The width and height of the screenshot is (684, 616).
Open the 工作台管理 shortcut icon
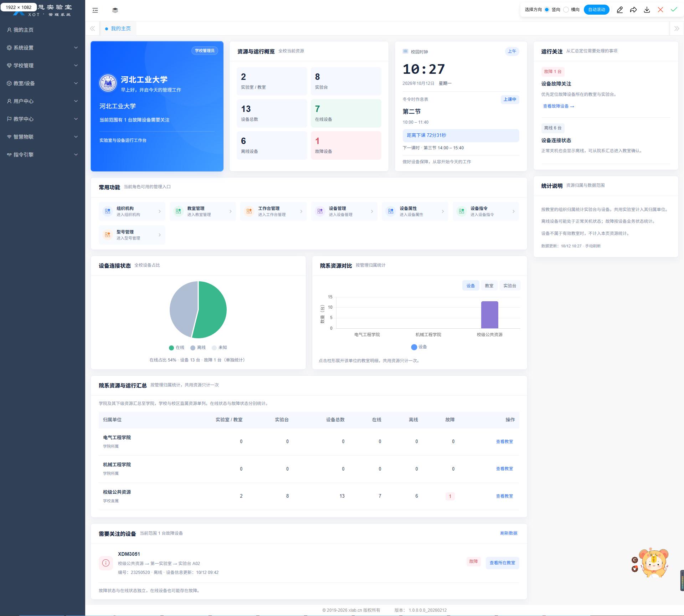point(249,211)
